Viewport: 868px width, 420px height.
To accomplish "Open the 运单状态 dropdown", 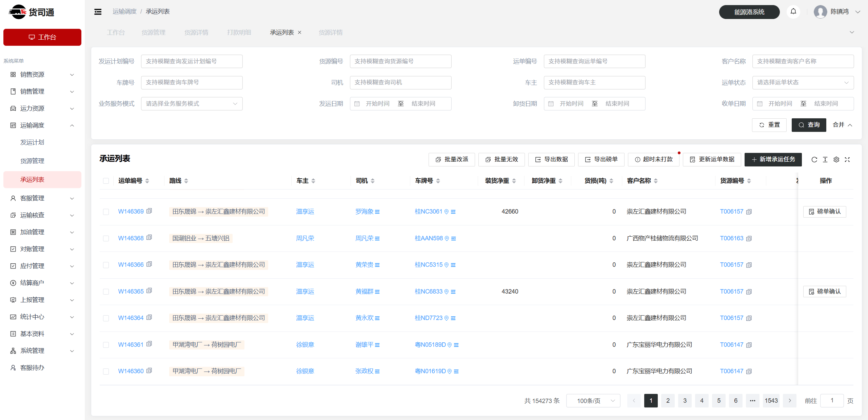I will 803,83.
